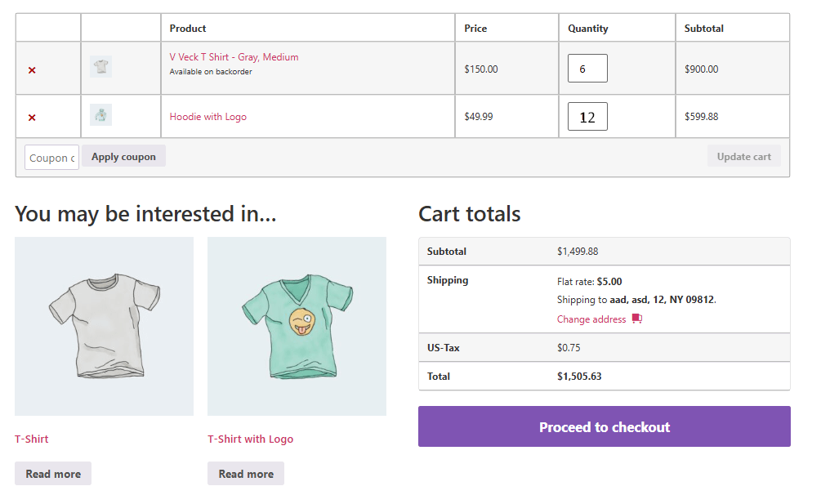Image resolution: width=821 pixels, height=504 pixels.
Task: Remove Hoodie with Logo from cart
Action: (32, 118)
